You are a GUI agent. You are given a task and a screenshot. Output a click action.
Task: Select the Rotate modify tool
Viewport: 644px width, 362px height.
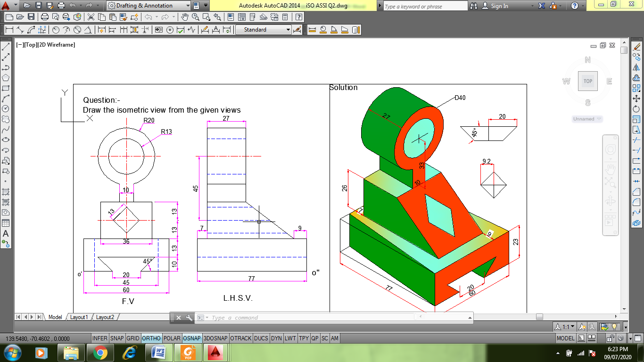click(x=637, y=109)
